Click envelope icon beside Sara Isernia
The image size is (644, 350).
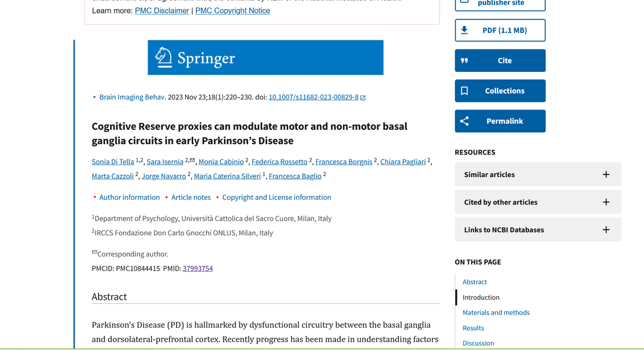[192, 160]
